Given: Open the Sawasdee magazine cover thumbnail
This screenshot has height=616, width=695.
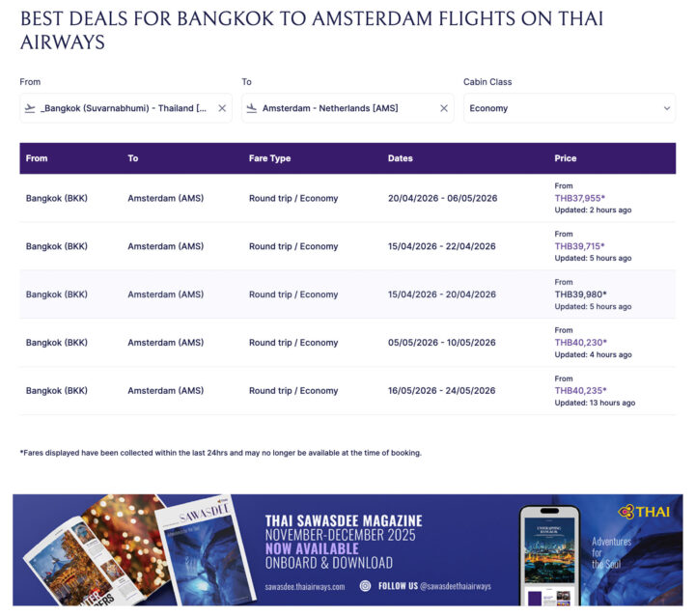Looking at the screenshot, I should [x=205, y=550].
